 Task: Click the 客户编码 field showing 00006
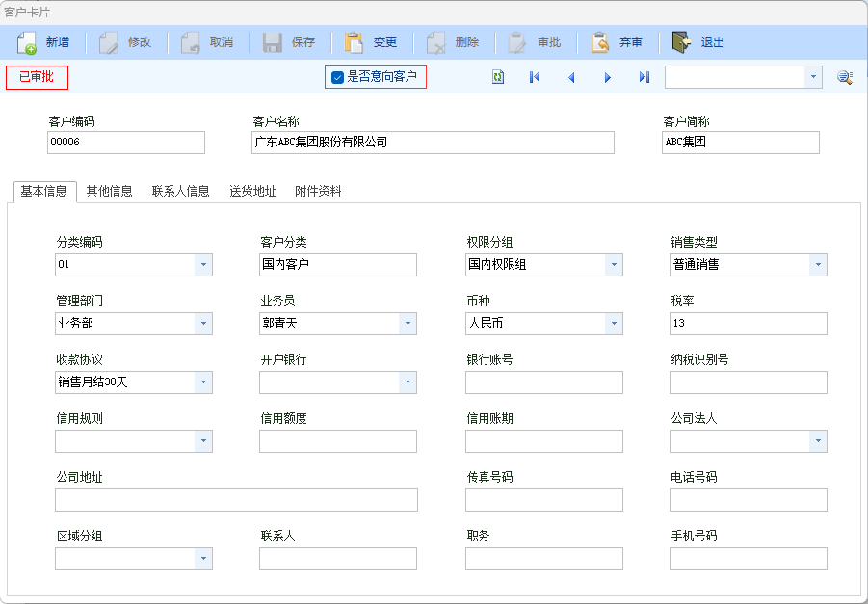pyautogui.click(x=126, y=143)
